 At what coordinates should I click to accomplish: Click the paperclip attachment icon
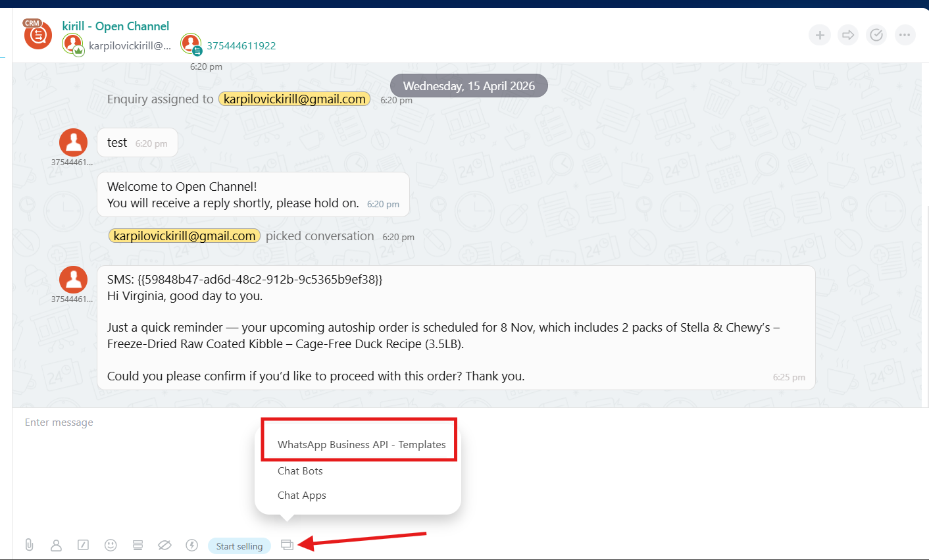(29, 545)
